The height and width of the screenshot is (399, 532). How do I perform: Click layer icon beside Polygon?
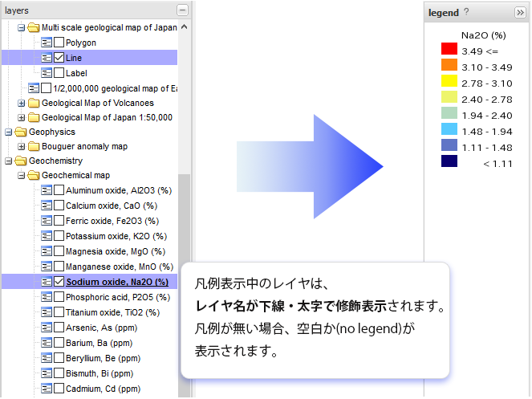point(47,43)
